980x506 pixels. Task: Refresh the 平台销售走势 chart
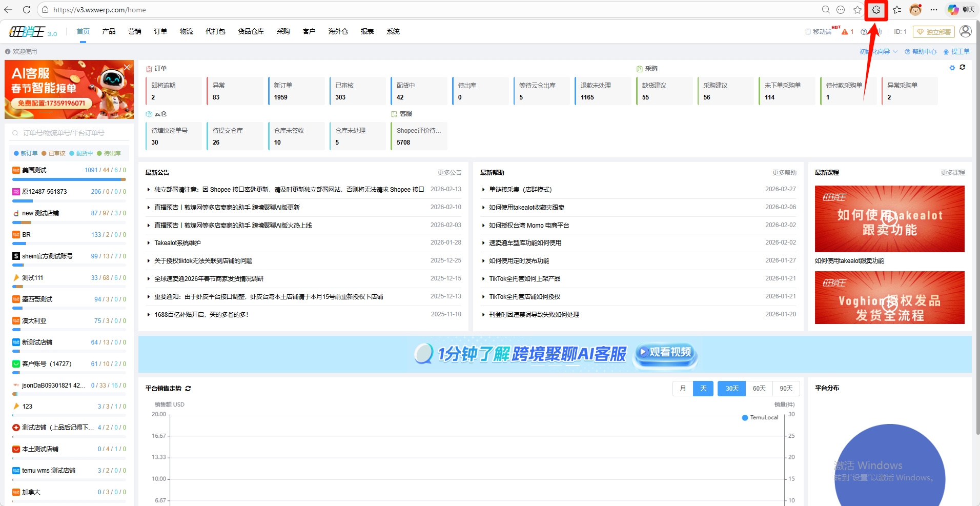pyautogui.click(x=188, y=389)
